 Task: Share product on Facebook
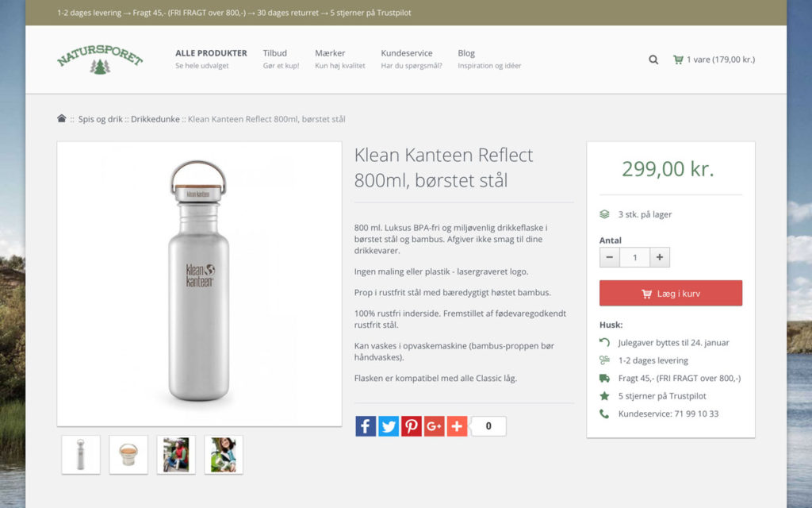(366, 426)
